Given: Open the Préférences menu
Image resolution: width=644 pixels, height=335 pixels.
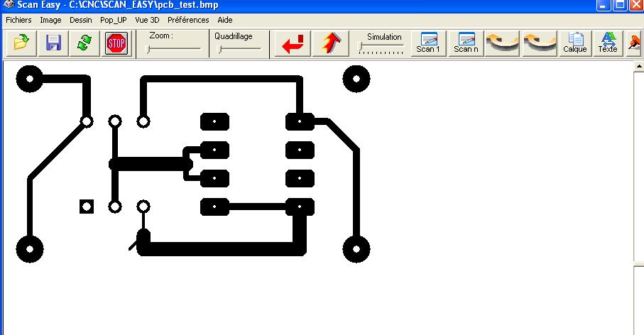Looking at the screenshot, I should point(188,20).
